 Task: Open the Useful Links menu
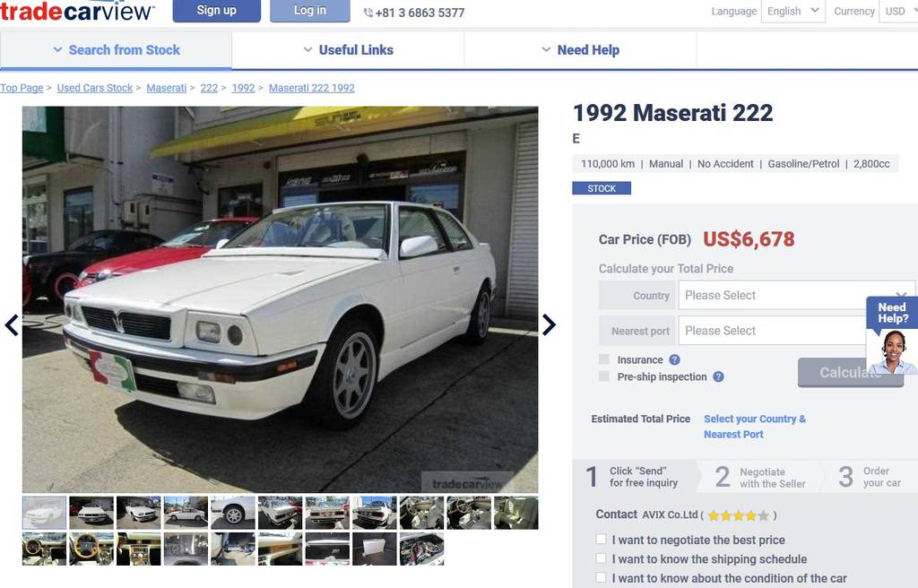point(348,50)
